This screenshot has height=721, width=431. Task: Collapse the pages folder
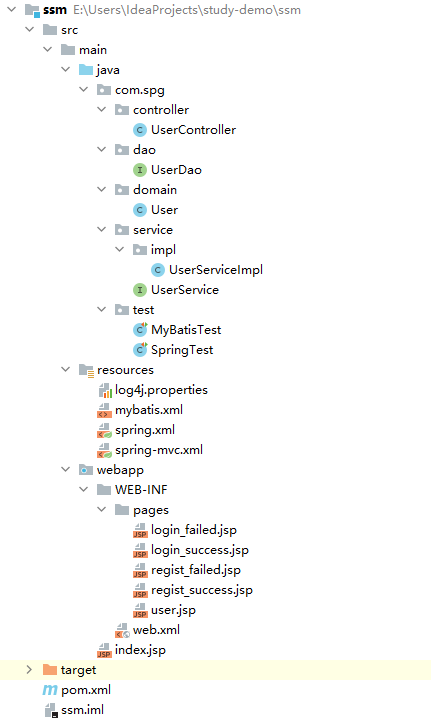102,509
